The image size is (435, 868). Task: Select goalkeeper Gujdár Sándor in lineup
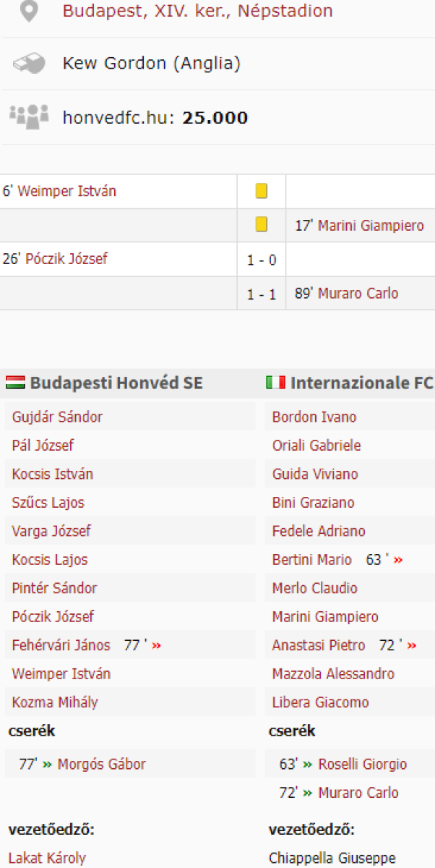click(x=57, y=417)
